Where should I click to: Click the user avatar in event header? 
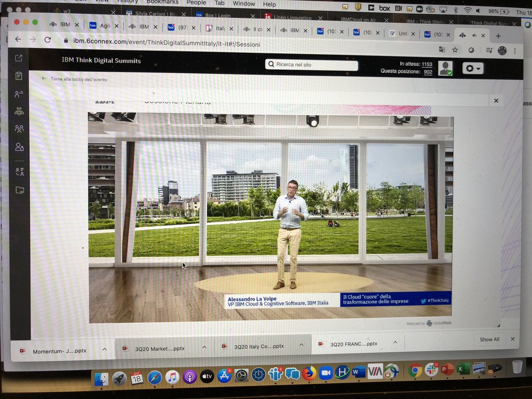click(445, 68)
